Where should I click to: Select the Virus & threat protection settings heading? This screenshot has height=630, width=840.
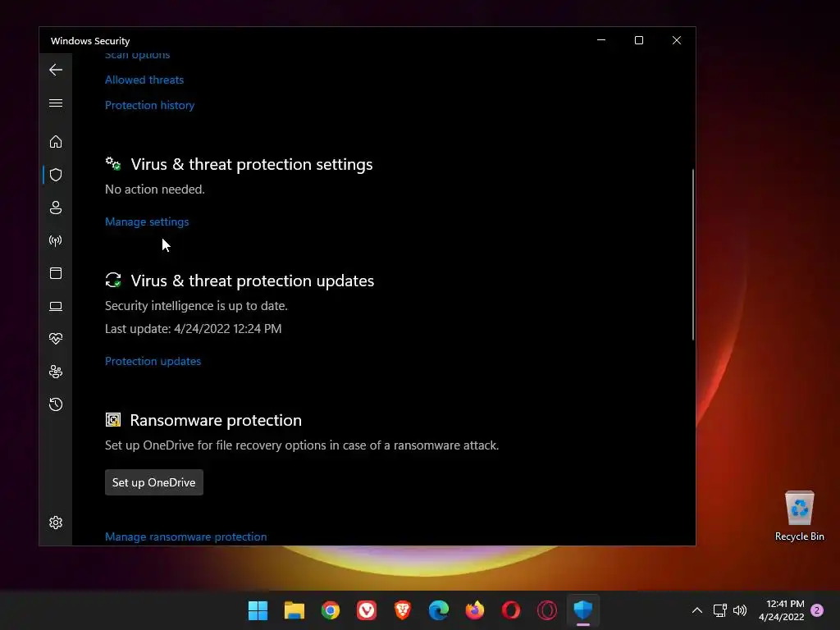pyautogui.click(x=252, y=164)
